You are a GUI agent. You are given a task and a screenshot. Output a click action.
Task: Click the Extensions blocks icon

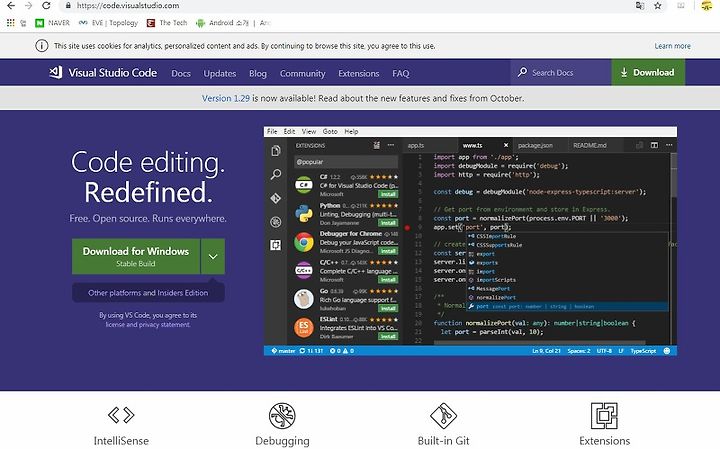pos(604,415)
